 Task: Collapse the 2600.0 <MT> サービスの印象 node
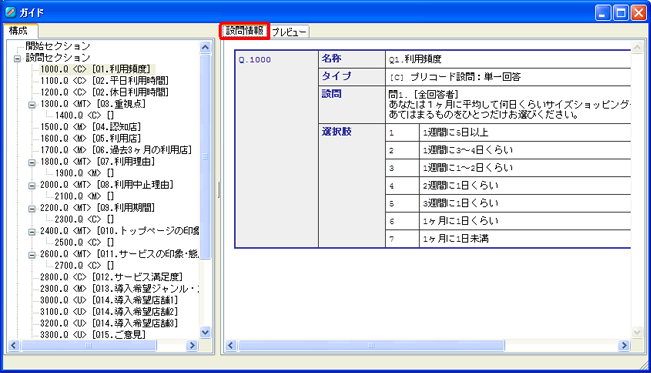click(x=32, y=255)
